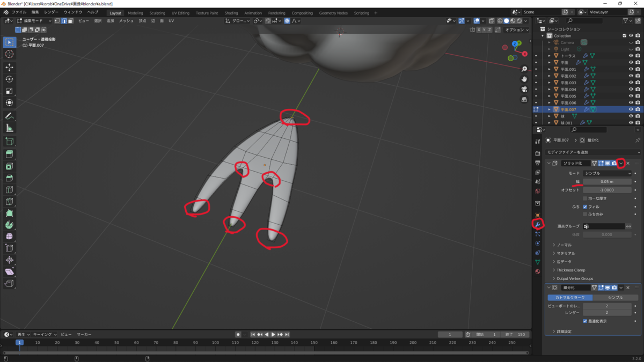
Task: Select the Rotate tool
Action: pyautogui.click(x=9, y=79)
